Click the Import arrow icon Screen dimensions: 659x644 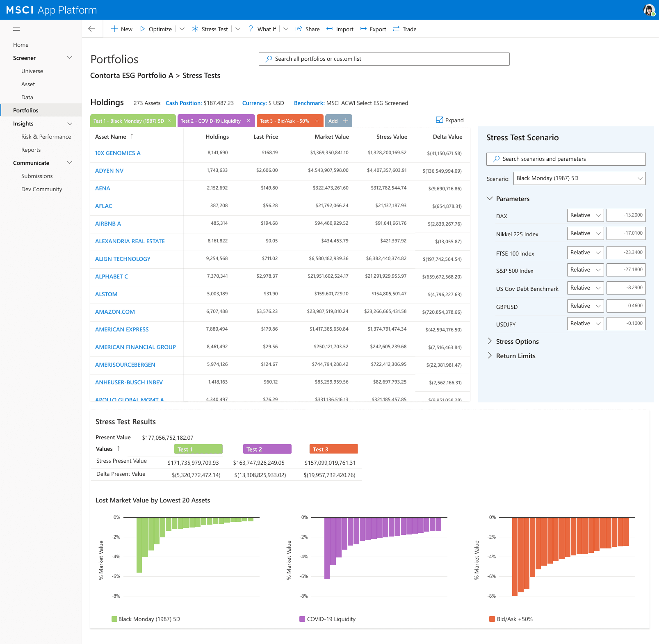pos(330,29)
